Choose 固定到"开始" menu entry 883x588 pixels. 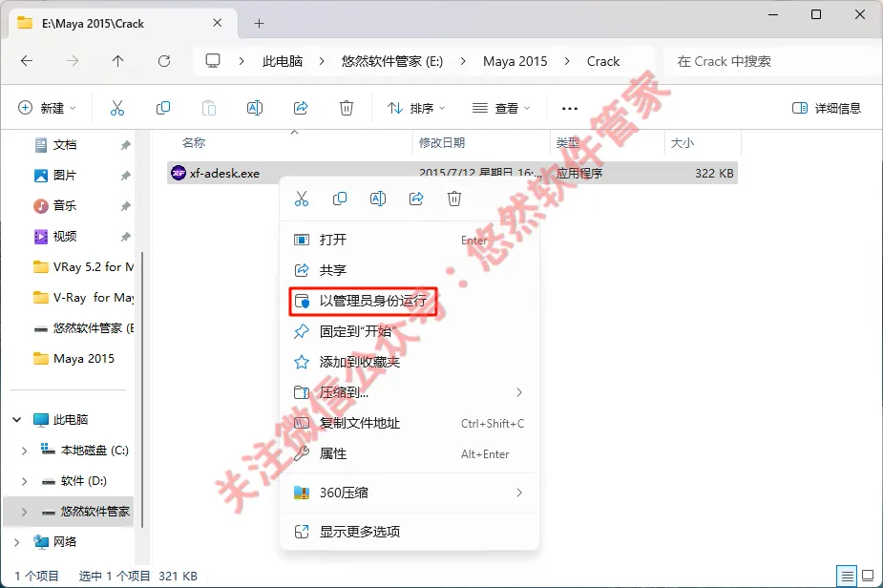(x=410, y=331)
